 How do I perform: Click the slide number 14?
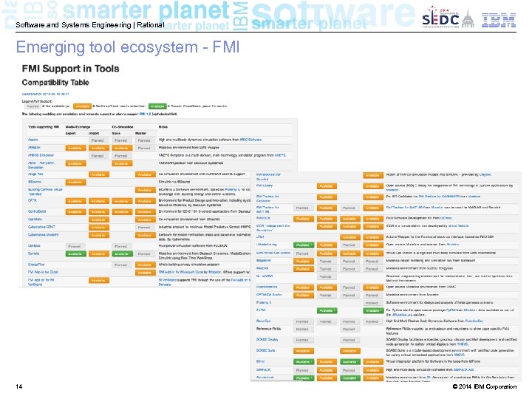point(19,386)
